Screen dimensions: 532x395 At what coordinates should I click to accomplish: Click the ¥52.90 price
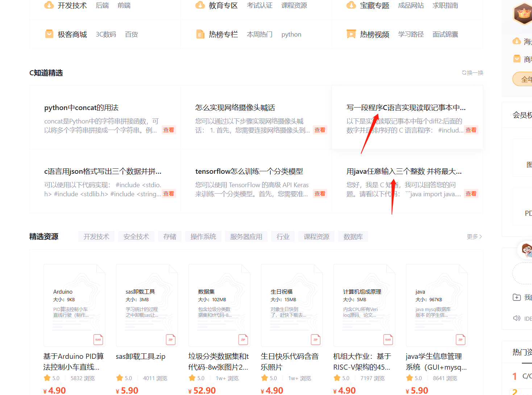tap(202, 390)
